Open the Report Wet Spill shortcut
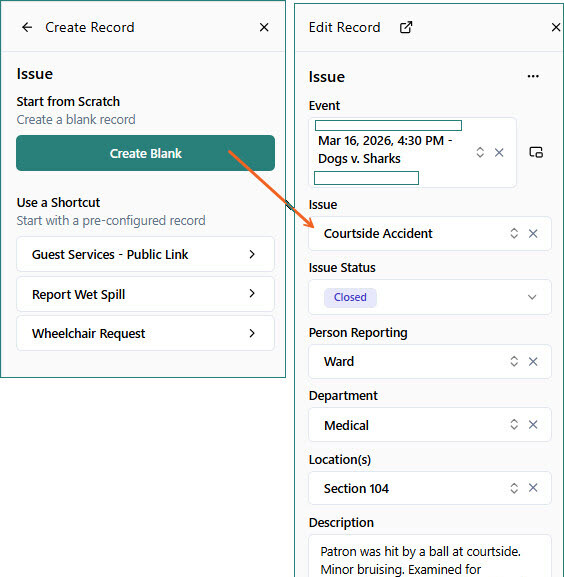Image resolution: width=564 pixels, height=577 pixels. 145,294
